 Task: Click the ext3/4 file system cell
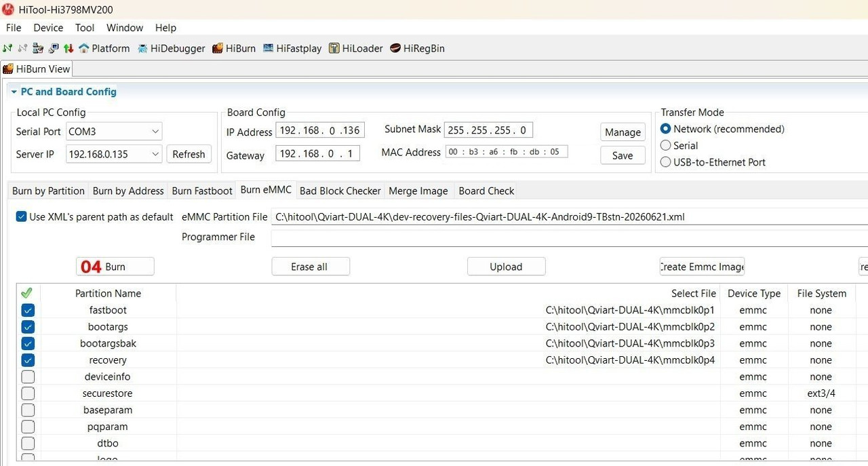click(821, 393)
